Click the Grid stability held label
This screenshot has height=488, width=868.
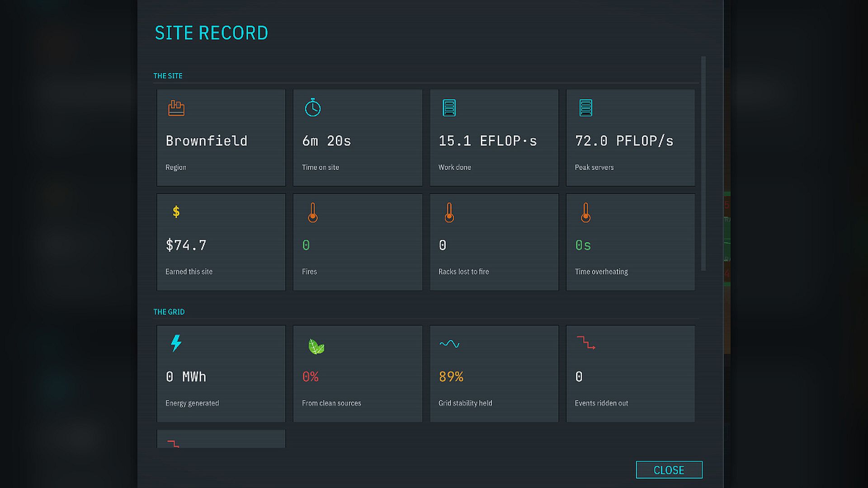[465, 404]
